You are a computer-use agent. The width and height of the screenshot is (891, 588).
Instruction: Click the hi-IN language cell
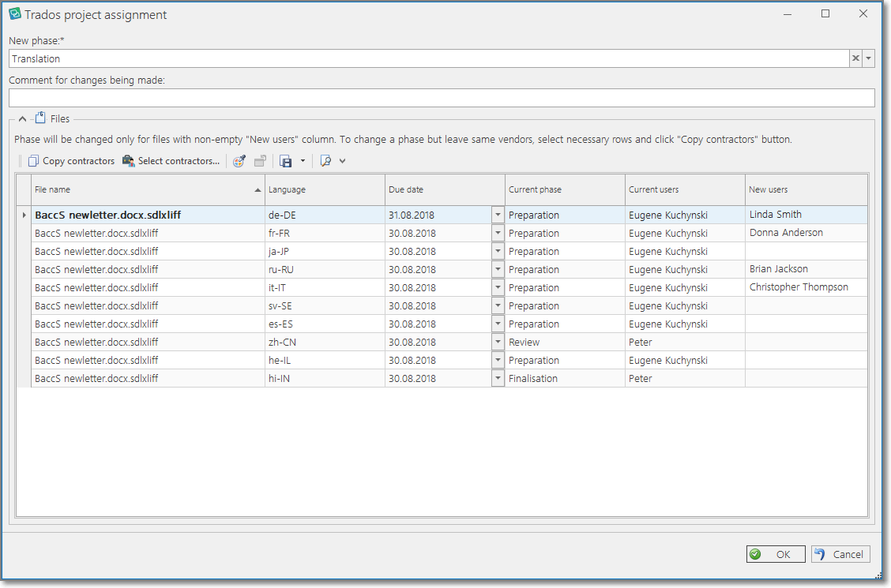tap(325, 379)
